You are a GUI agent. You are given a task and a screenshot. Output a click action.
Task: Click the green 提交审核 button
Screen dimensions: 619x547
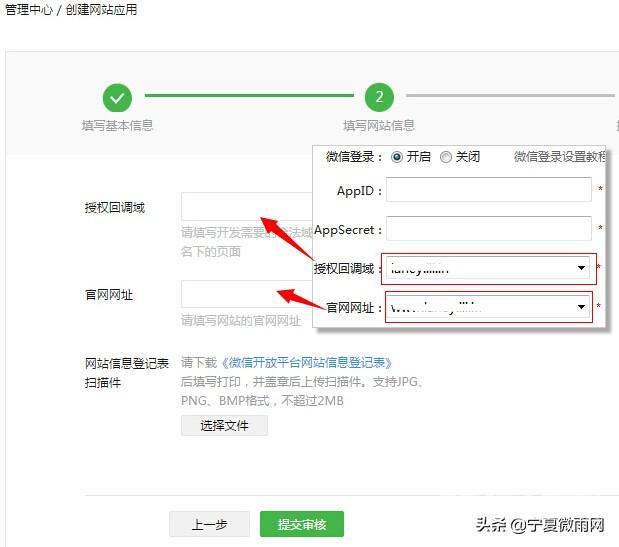(301, 524)
